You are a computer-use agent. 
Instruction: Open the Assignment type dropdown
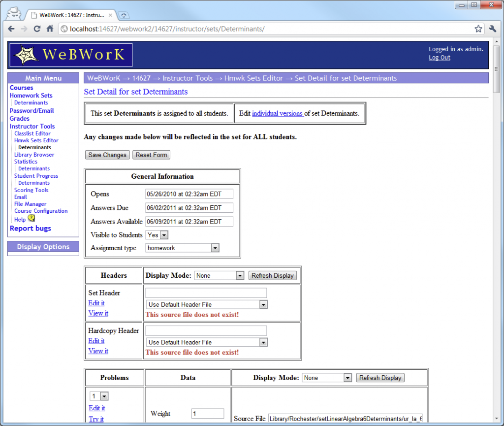point(215,248)
